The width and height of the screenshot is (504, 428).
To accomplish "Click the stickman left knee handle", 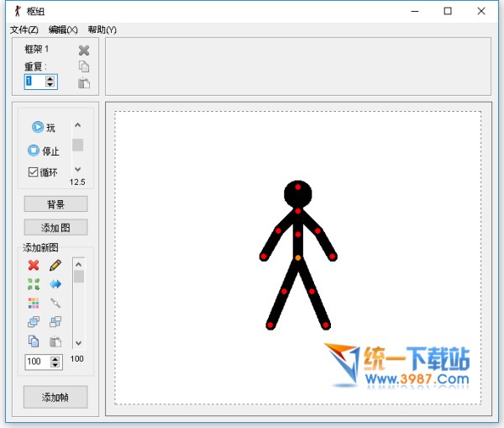I will point(284,292).
